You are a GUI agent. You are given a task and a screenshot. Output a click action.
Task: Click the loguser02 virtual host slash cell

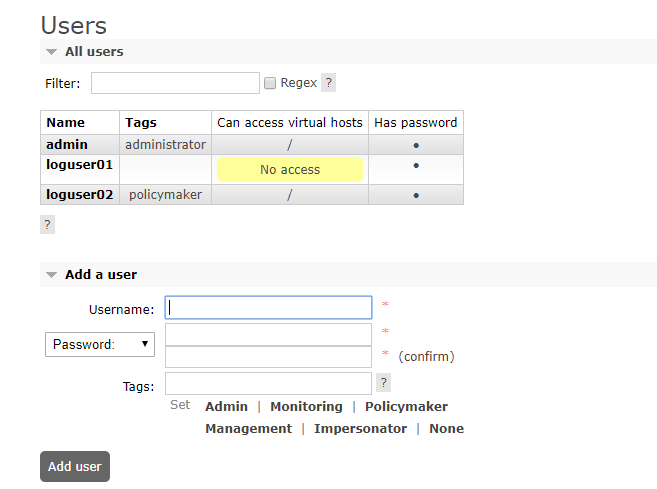coord(290,195)
